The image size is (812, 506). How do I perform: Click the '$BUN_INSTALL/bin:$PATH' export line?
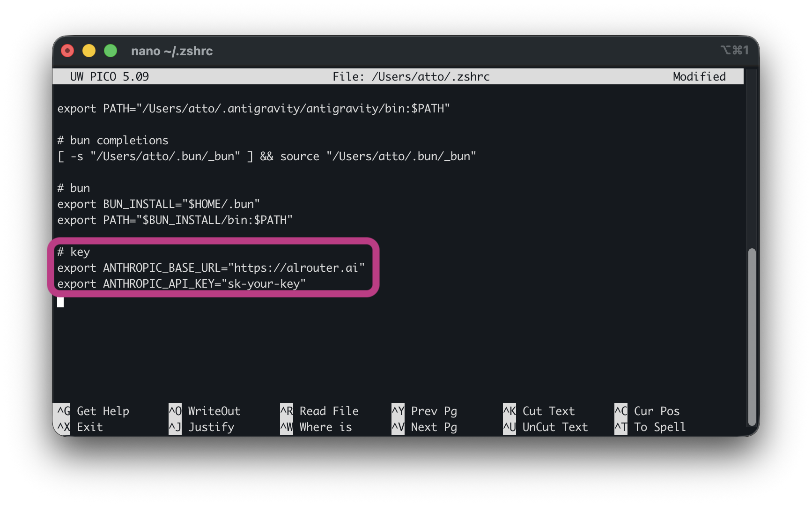pyautogui.click(x=175, y=220)
